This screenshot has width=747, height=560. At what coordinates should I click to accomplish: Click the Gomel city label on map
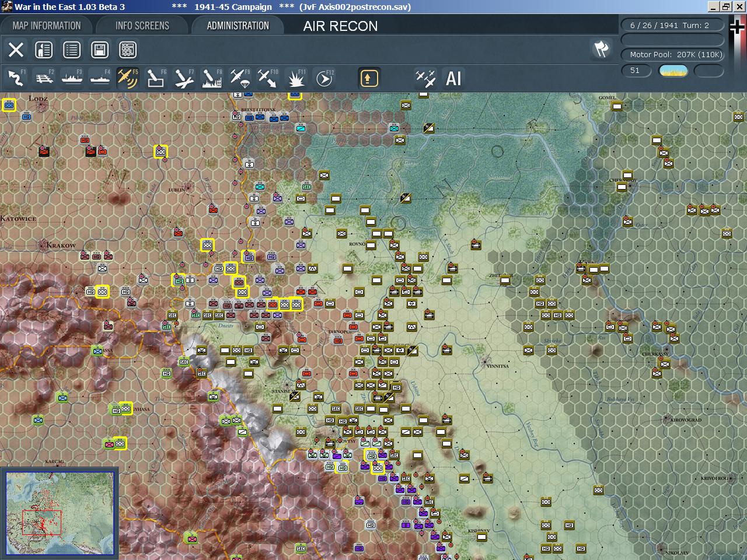[x=607, y=97]
